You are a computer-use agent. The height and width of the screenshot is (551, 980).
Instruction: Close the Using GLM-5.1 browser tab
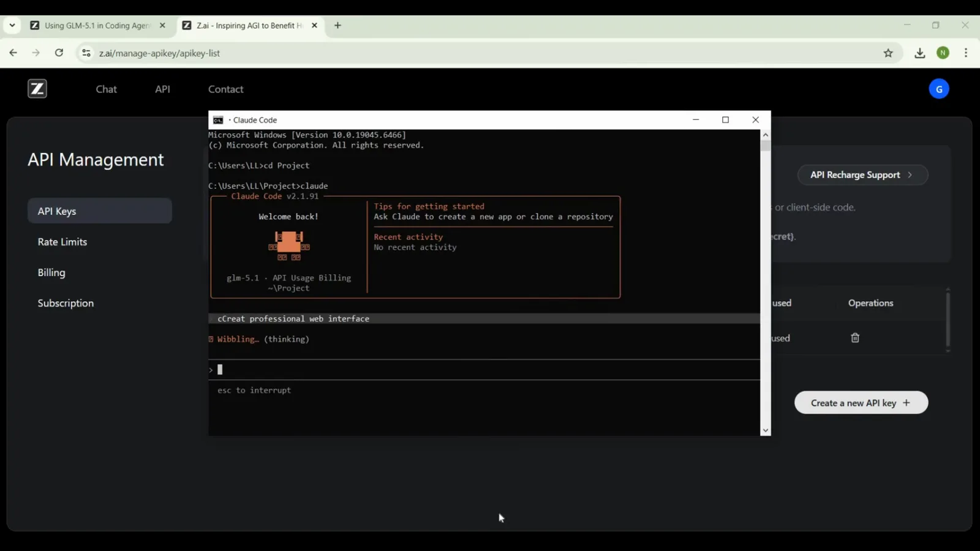pyautogui.click(x=162, y=26)
